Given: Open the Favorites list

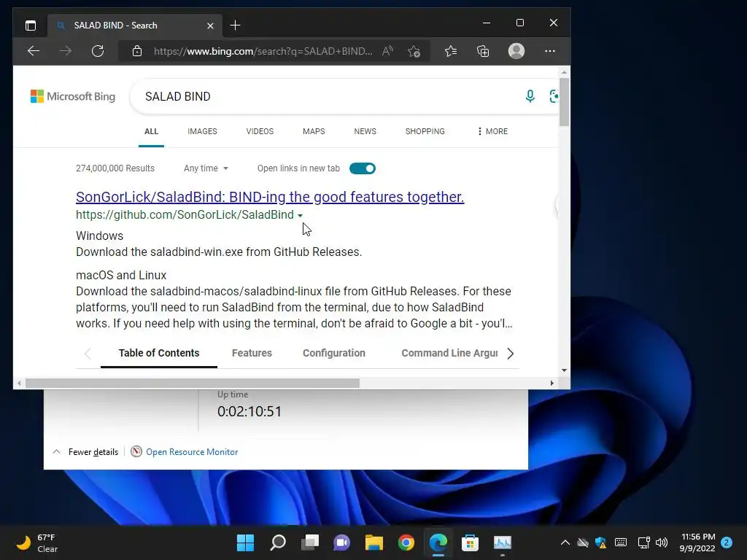Looking at the screenshot, I should 451,51.
